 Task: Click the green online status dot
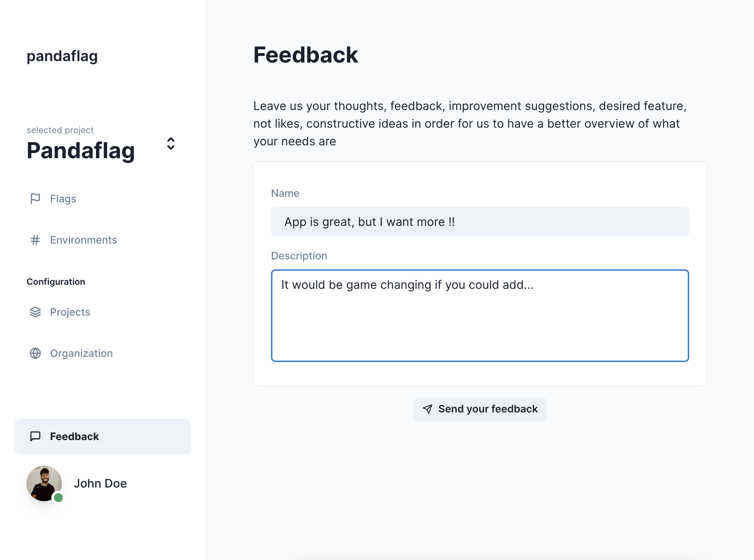pos(59,498)
